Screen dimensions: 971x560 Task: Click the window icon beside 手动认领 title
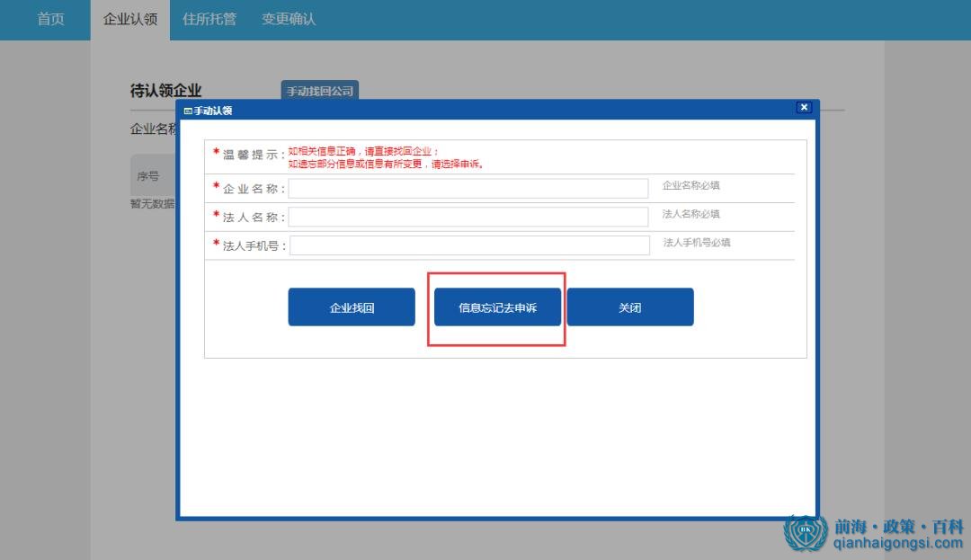click(x=186, y=111)
